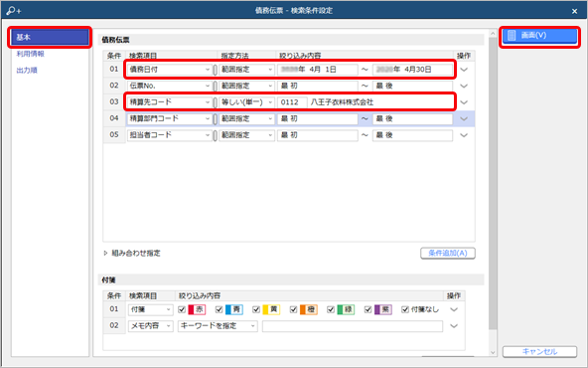Open the 付箋 search item dropdown

(x=150, y=309)
